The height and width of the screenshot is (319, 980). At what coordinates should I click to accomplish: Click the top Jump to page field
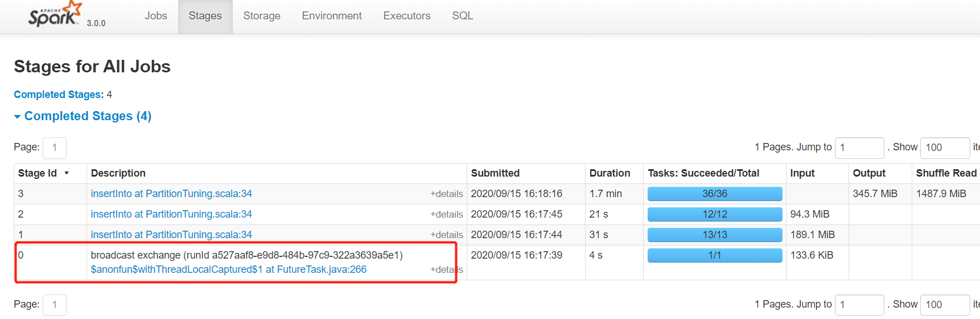point(859,148)
